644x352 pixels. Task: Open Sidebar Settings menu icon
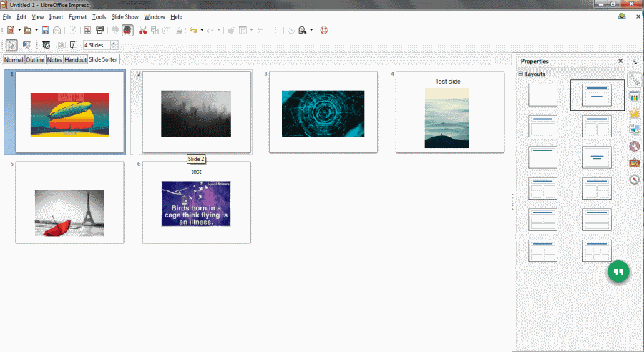(635, 62)
